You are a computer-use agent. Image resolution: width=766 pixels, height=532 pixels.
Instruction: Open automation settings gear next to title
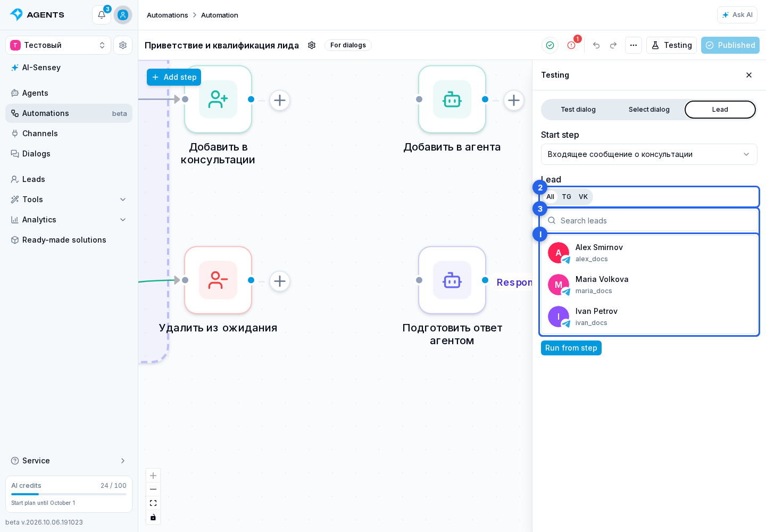coord(312,45)
